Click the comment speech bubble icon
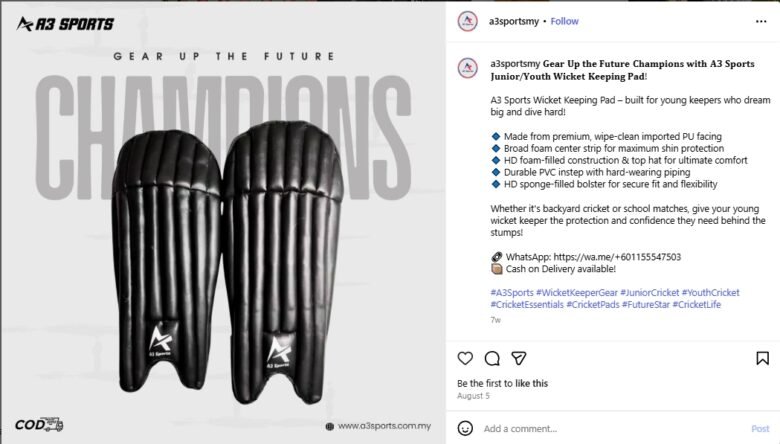Viewport: 780px width, 444px height. click(x=492, y=358)
